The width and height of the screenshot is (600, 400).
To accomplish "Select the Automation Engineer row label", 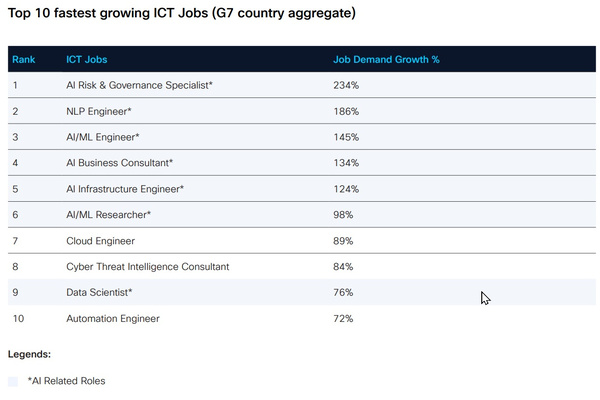I will pyautogui.click(x=112, y=319).
